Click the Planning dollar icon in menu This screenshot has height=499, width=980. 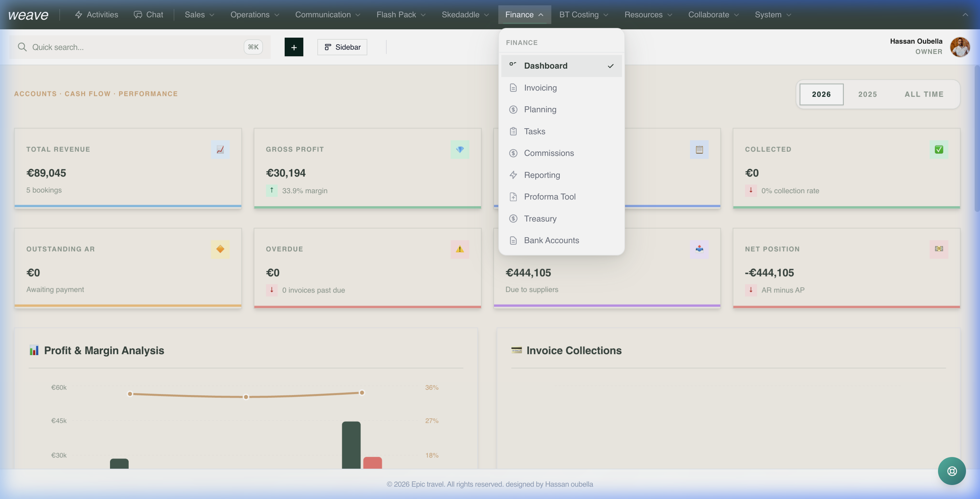pos(513,110)
